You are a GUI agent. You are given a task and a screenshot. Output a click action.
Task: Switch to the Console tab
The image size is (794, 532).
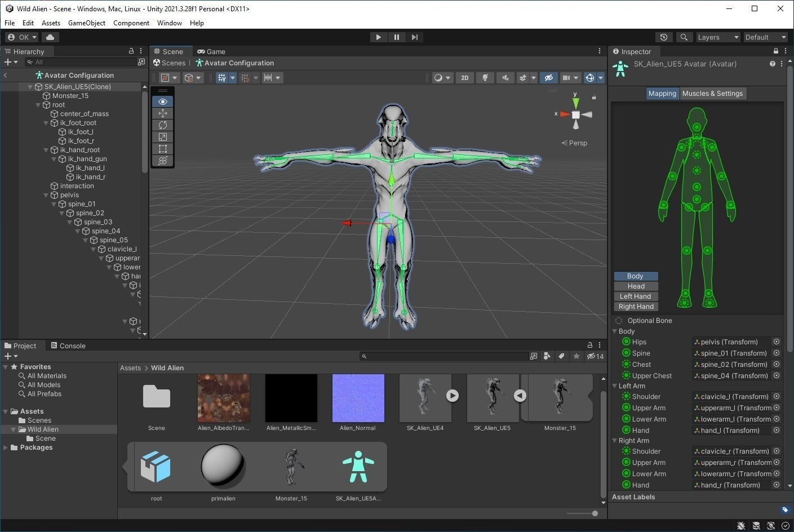click(x=68, y=345)
